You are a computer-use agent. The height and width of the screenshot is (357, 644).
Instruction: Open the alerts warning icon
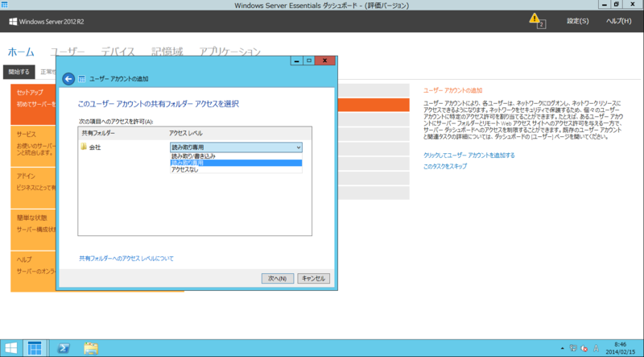click(536, 19)
